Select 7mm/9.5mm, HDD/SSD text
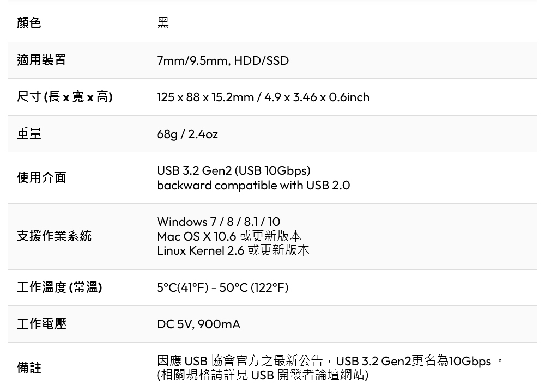545x392 pixels. pyautogui.click(x=223, y=61)
